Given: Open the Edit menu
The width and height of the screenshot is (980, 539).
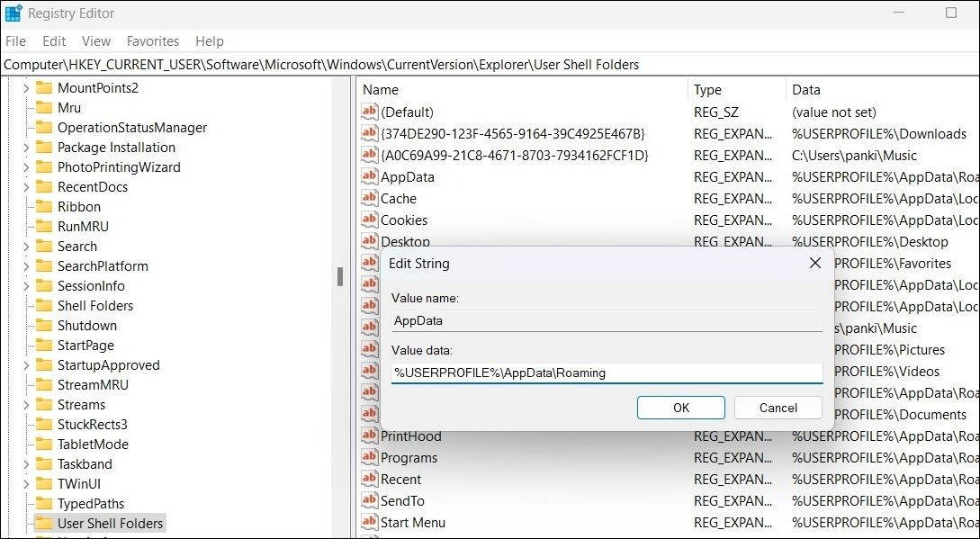Looking at the screenshot, I should (54, 41).
